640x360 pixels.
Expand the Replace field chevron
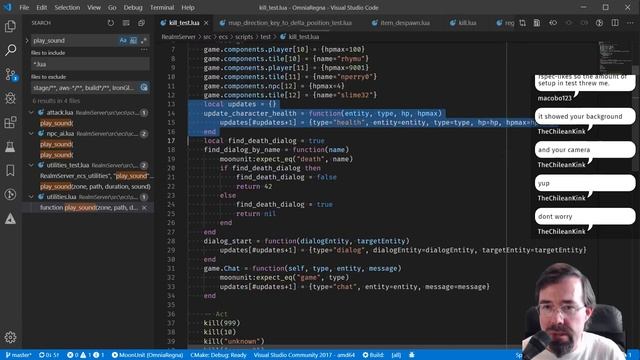pos(27,40)
